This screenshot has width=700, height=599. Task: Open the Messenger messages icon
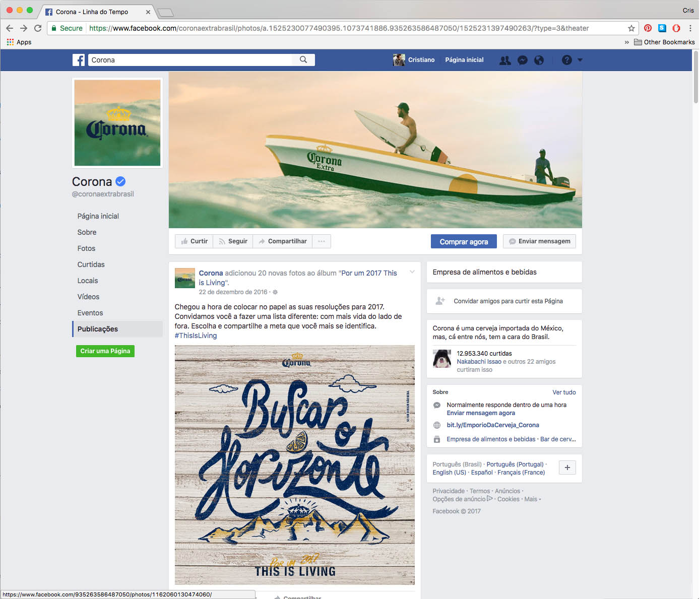523,60
